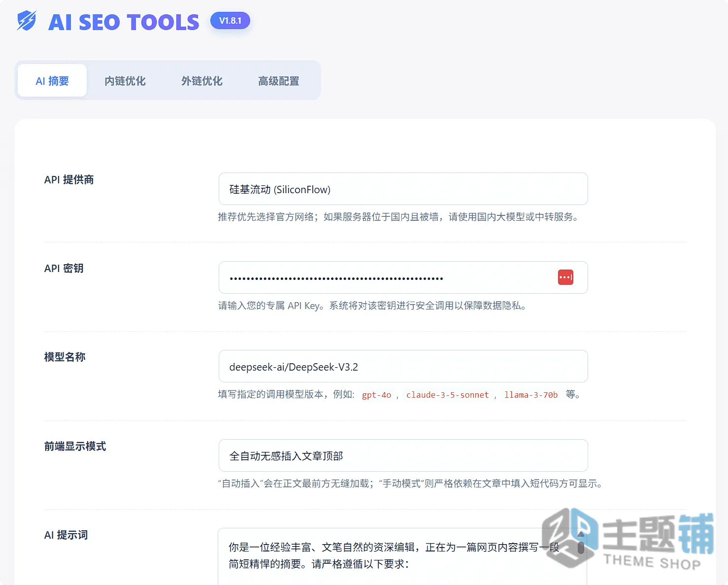This screenshot has width=728, height=585.
Task: Click the 模型名称 field with deepseek-ai/DeepSeek-V3.2
Action: (403, 366)
